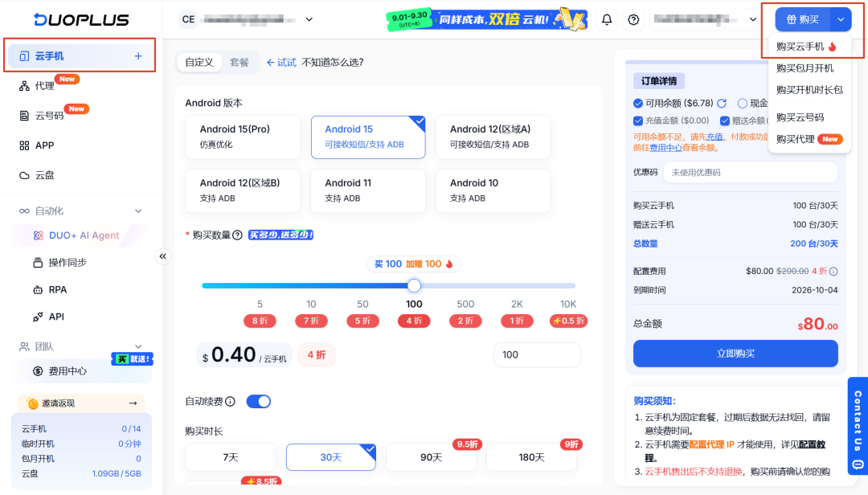Switch to the 自定义 tab
This screenshot has width=868, height=495.
pos(199,63)
